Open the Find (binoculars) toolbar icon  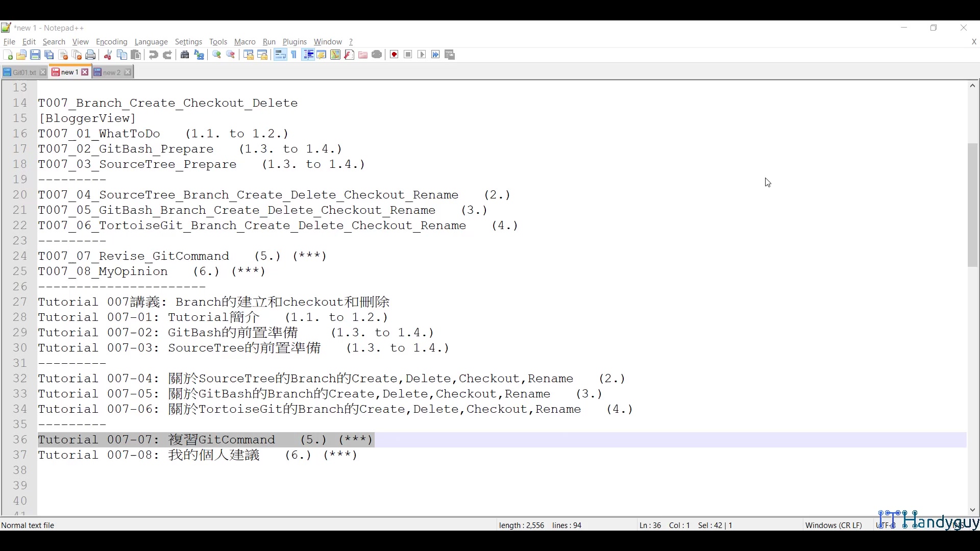pyautogui.click(x=184, y=55)
